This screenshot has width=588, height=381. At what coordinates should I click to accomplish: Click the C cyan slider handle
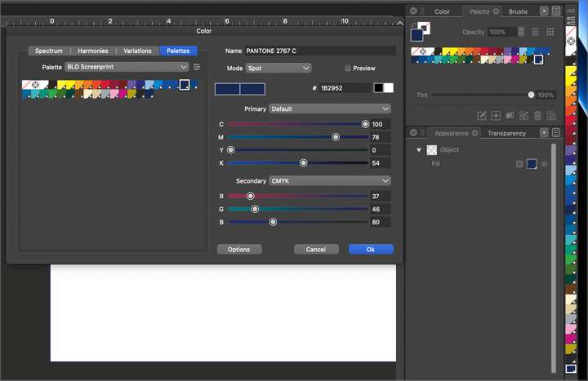pyautogui.click(x=365, y=124)
